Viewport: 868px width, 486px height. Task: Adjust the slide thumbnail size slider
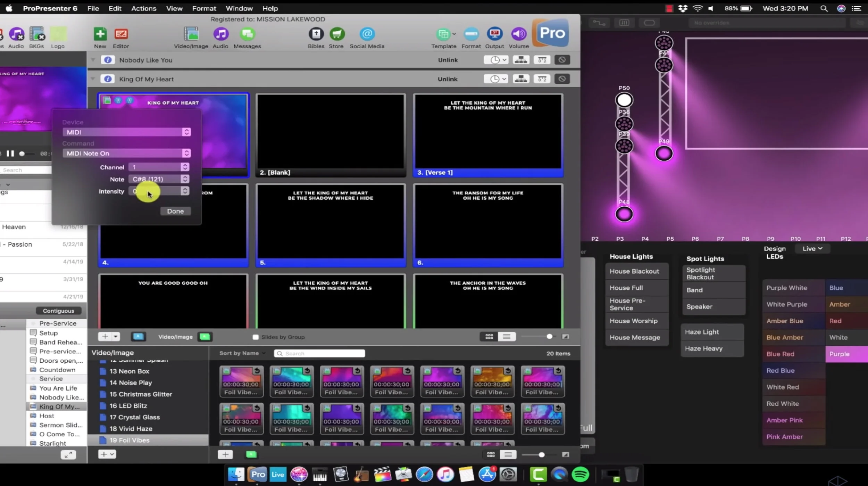pos(550,336)
